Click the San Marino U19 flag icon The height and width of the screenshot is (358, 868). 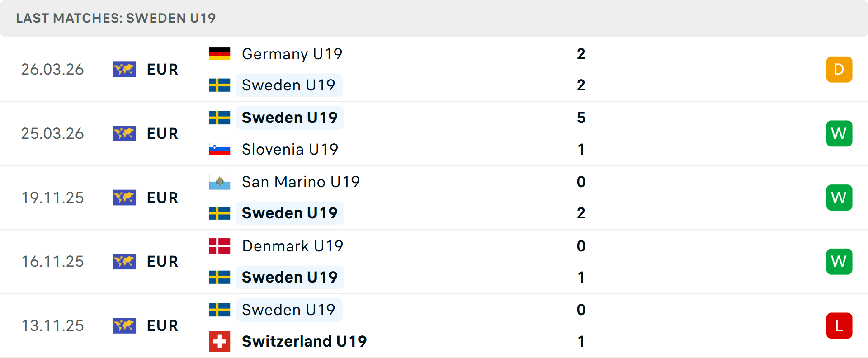click(220, 182)
